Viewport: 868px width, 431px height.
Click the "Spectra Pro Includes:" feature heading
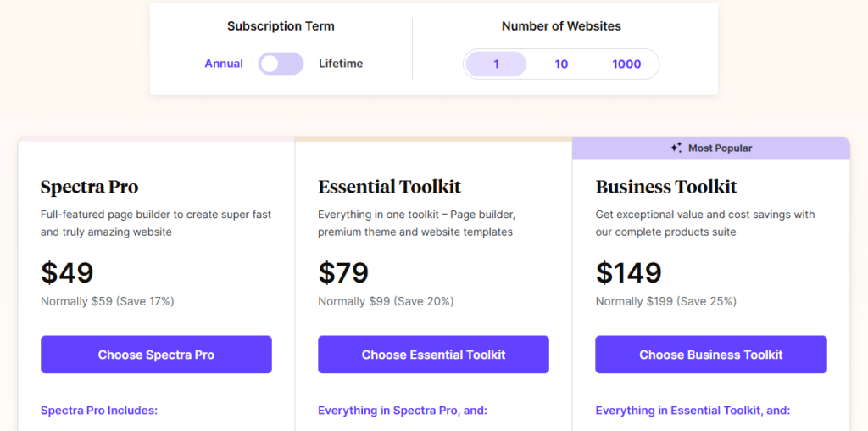coord(99,411)
